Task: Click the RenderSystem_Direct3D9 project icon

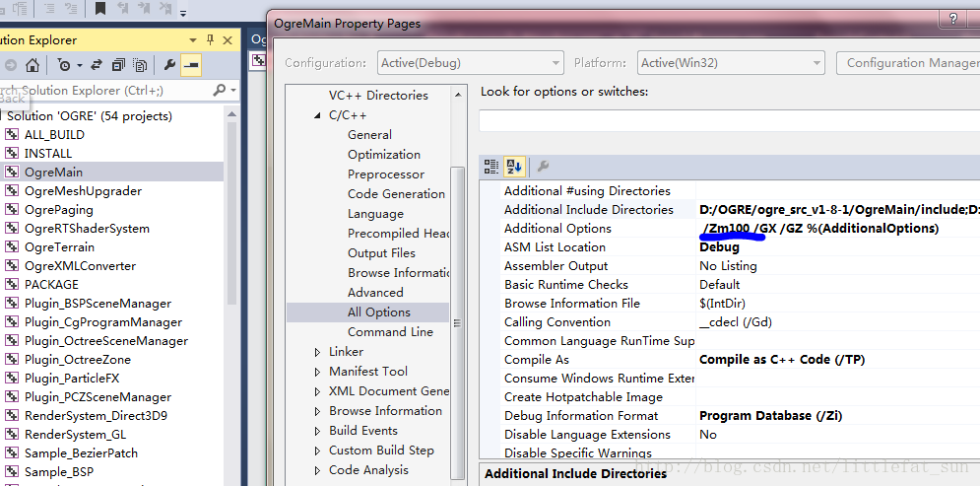Action: click(12, 416)
